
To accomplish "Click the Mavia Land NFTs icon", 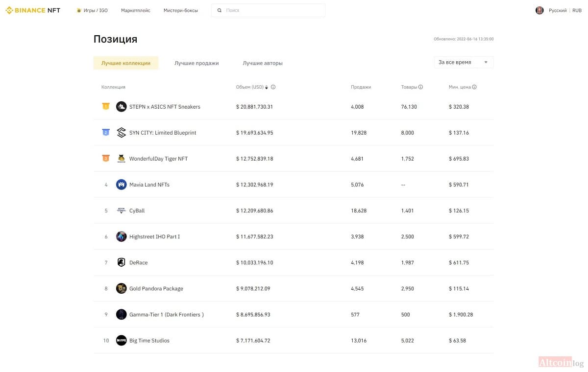I will click(x=121, y=185).
